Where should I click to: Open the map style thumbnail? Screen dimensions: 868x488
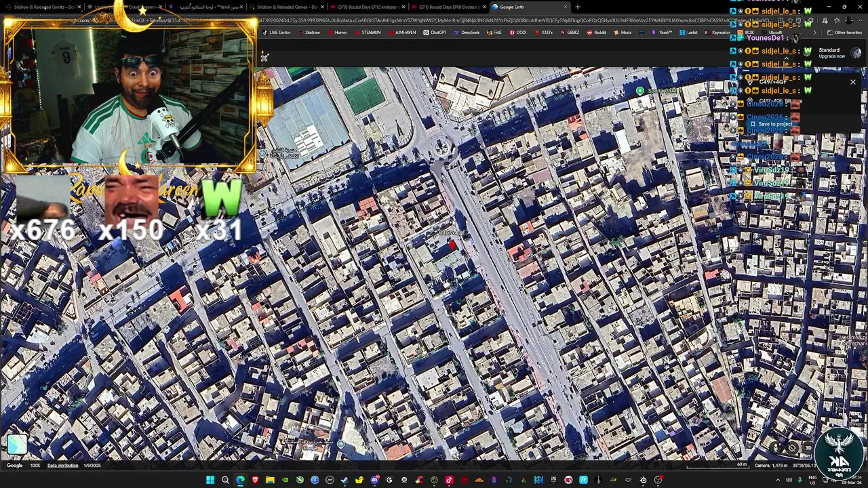pos(17,444)
